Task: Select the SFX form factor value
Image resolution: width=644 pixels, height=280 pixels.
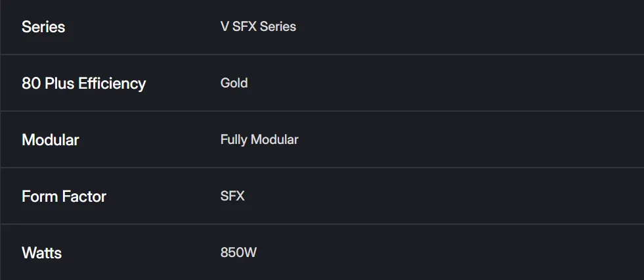Action: (232, 196)
